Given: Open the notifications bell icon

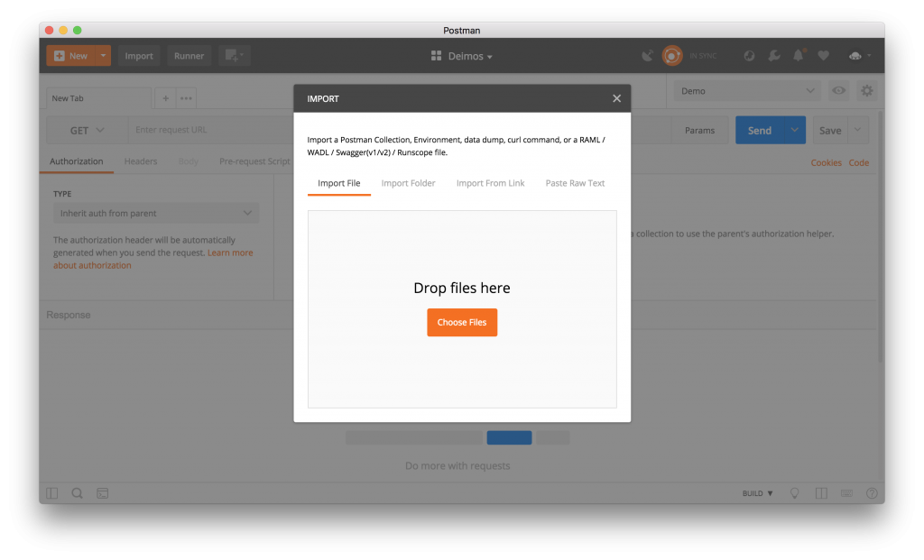Looking at the screenshot, I should pos(799,55).
